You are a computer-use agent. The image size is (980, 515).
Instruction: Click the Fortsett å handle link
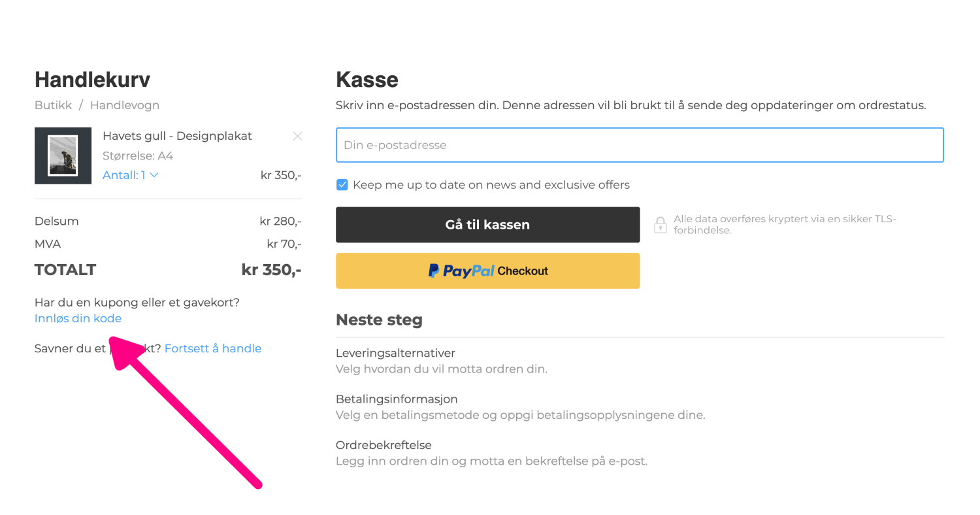tap(213, 348)
